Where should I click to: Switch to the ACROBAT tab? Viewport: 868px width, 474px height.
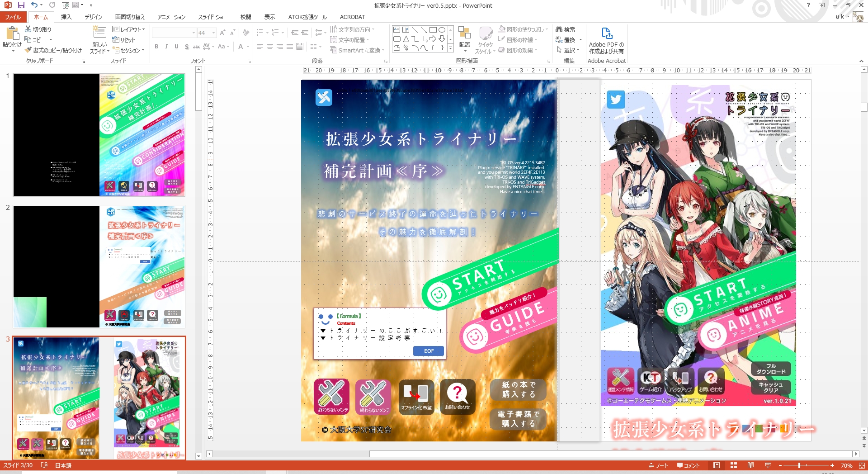[x=352, y=17]
